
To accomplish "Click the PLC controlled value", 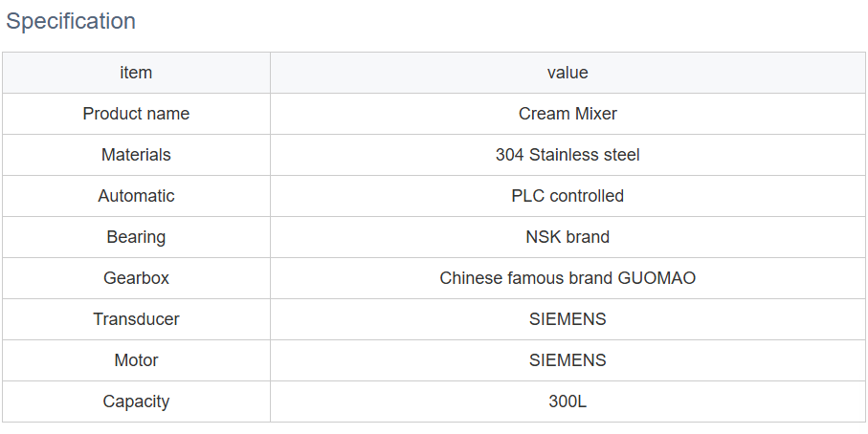I will 568,196.
